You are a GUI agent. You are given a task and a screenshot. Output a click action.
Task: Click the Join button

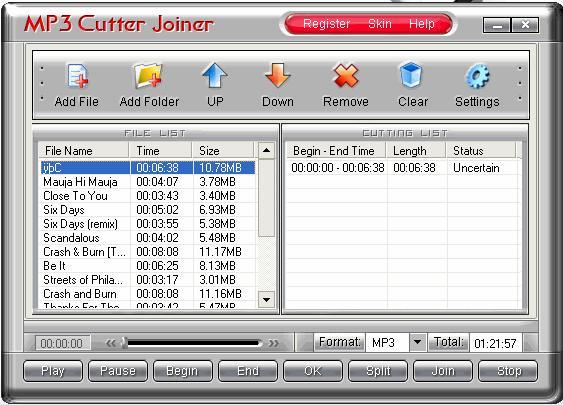[443, 371]
